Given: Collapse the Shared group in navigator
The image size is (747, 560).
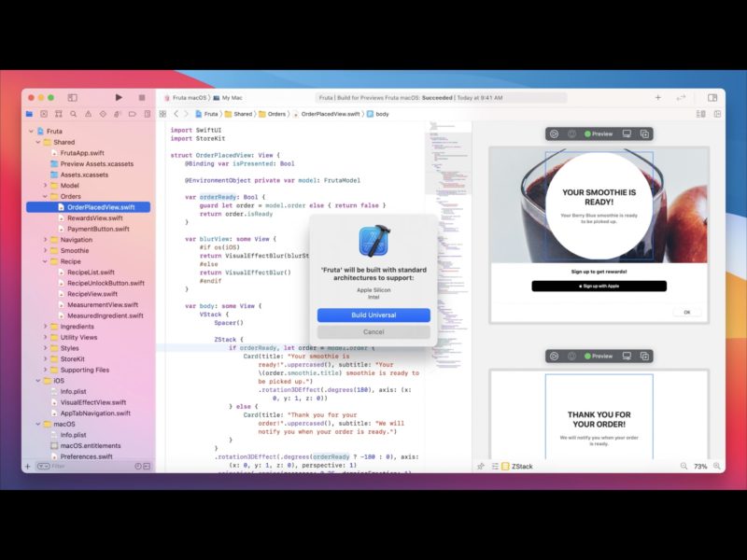Looking at the screenshot, I should 38,142.
